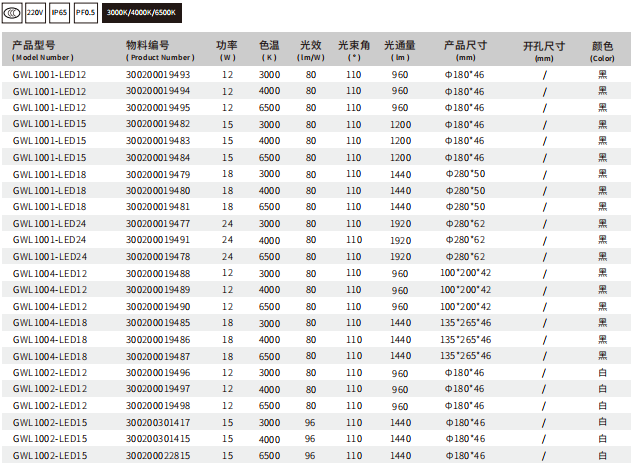Select product number 300200019493

point(158,75)
